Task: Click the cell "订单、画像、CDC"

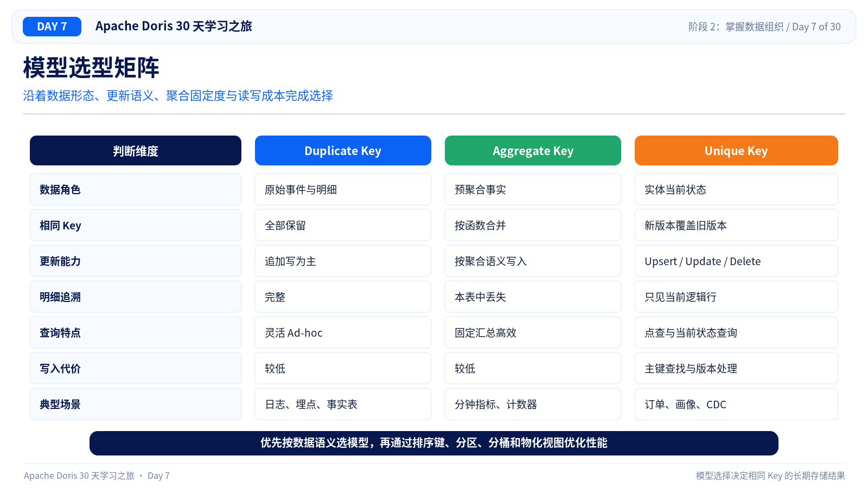Action: point(736,404)
